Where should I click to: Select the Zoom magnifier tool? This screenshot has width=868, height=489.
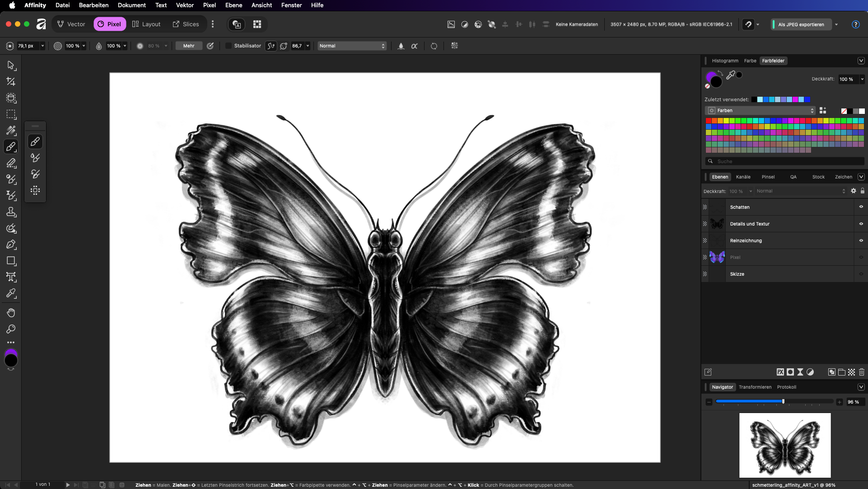click(x=11, y=329)
